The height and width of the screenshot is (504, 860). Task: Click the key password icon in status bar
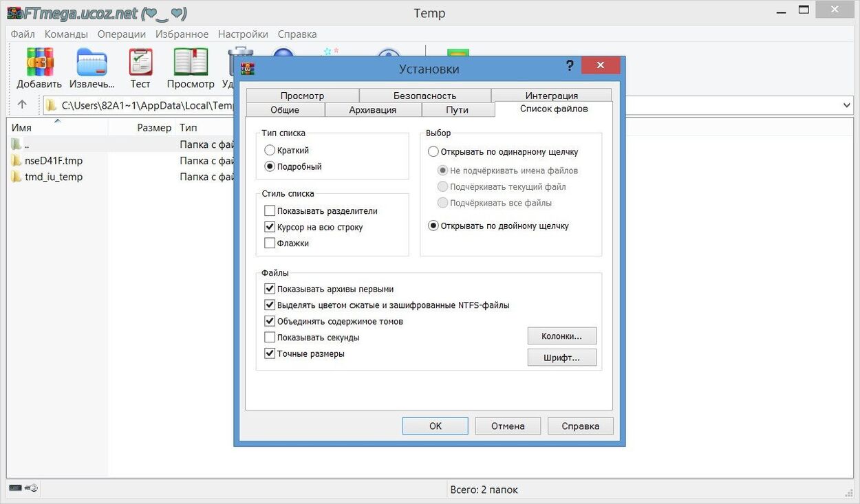pos(31,488)
